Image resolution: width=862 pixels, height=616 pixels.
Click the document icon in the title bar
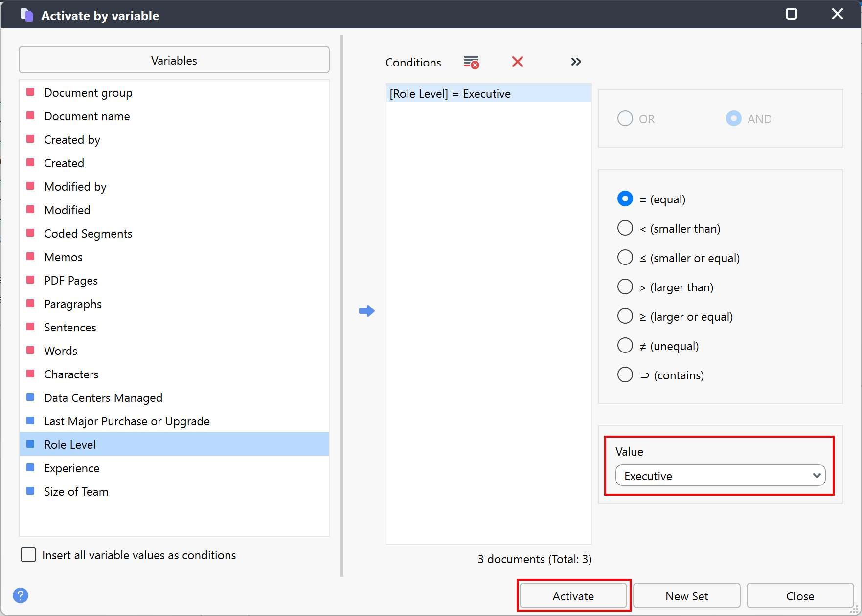coord(27,15)
